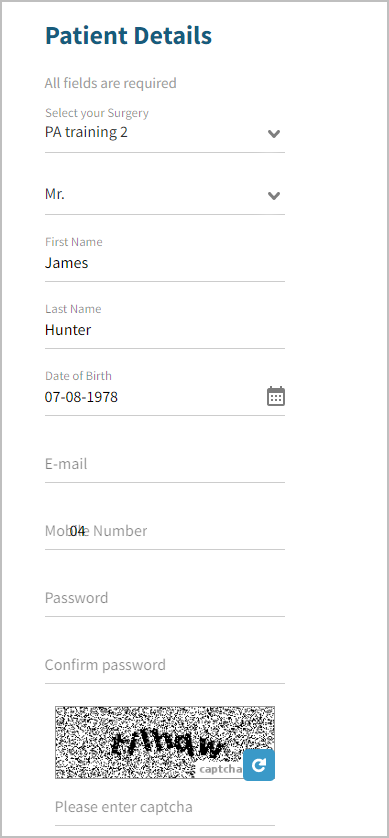Click into the Password field

165,598
